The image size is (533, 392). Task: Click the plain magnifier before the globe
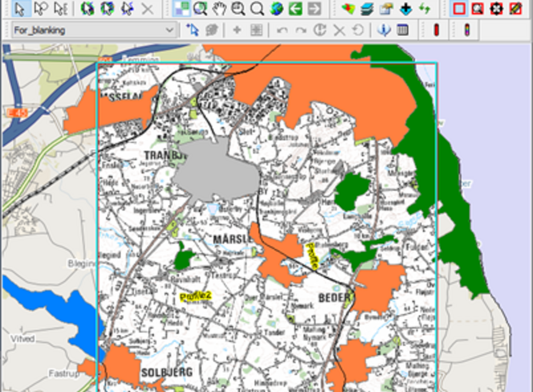point(257,8)
